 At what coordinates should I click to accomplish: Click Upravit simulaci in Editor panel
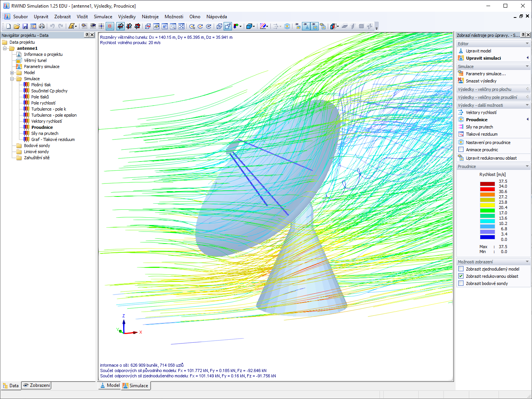483,58
